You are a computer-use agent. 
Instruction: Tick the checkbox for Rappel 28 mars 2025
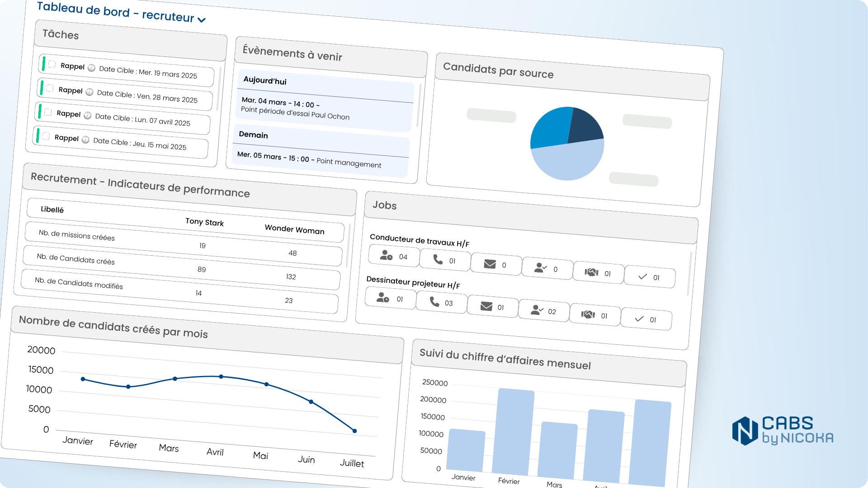50,89
